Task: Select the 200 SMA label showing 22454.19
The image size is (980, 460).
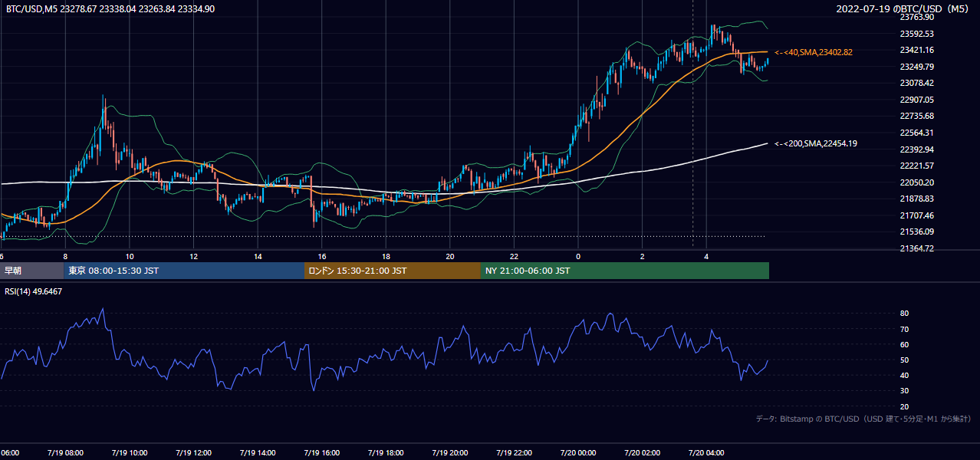Action: pos(816,143)
